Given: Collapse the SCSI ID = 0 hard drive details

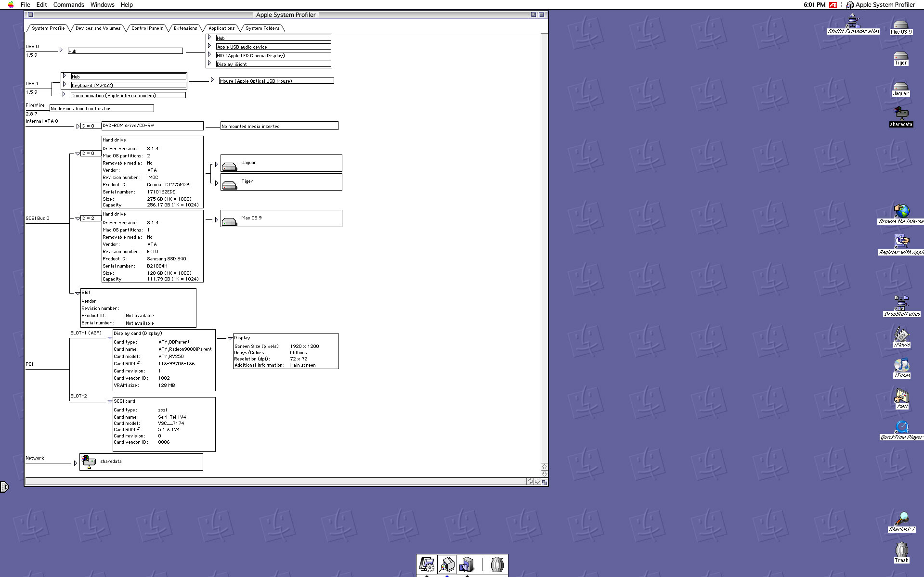Looking at the screenshot, I should (x=78, y=154).
